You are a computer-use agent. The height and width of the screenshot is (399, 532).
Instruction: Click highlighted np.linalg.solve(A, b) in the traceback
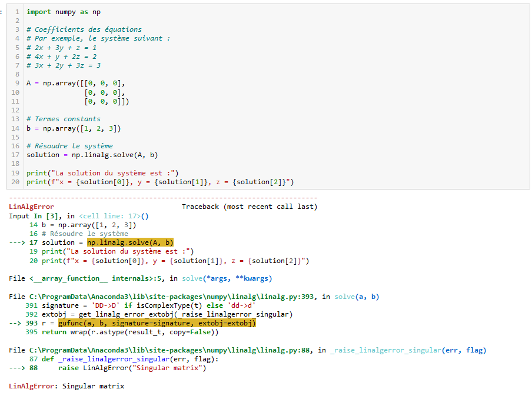[x=130, y=242]
